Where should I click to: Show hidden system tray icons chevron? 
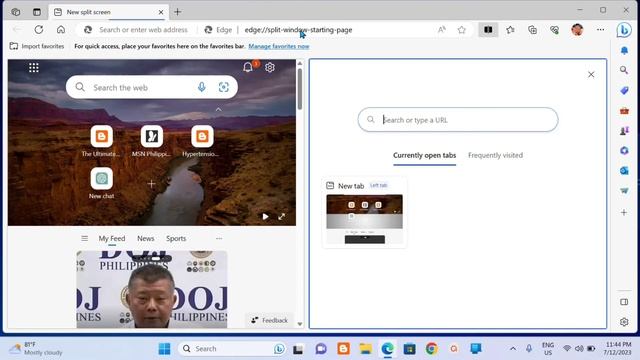(513, 349)
